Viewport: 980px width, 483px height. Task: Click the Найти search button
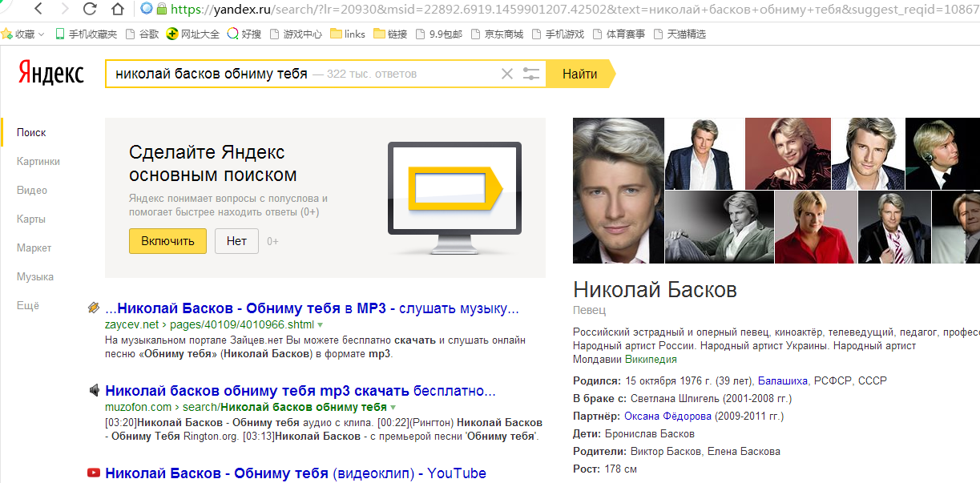(580, 74)
